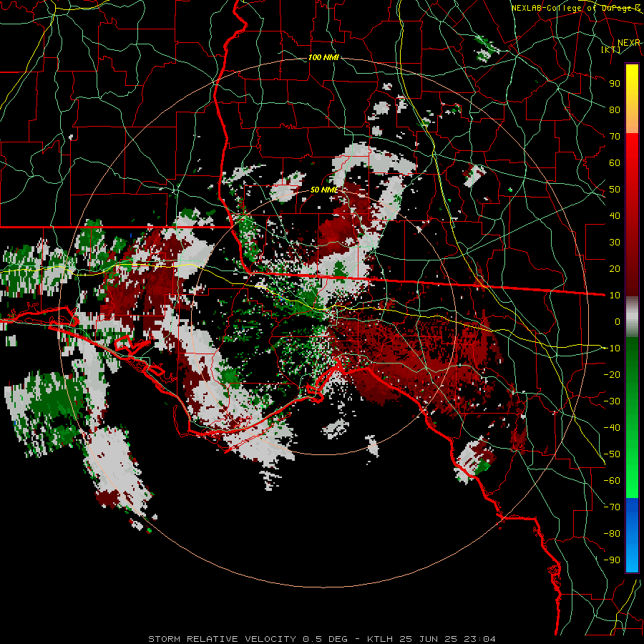Click the -20 value on the velocity scale
This screenshot has width=644, height=644.
coord(612,374)
